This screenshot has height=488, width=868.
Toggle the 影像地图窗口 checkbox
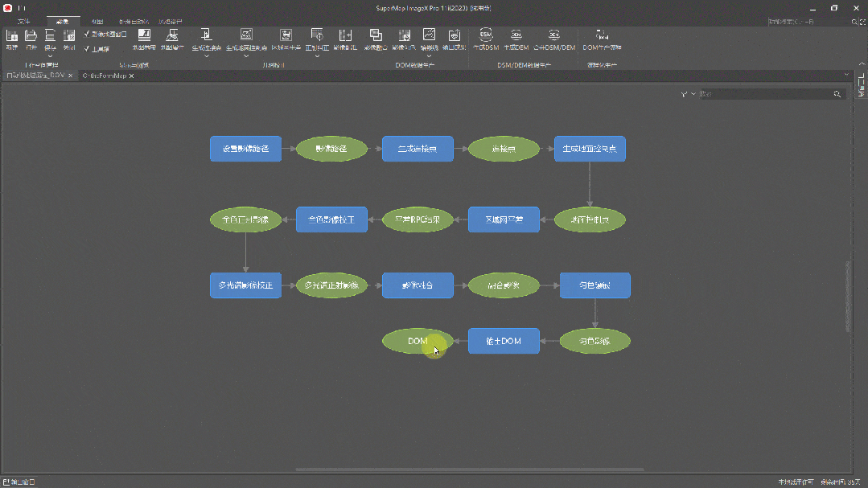pos(87,34)
